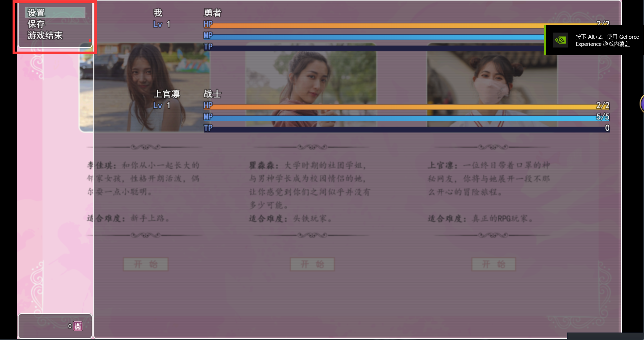The height and width of the screenshot is (340, 644).
Task: Click the 适合难度: 头铁玩家 text
Action: pos(291,218)
